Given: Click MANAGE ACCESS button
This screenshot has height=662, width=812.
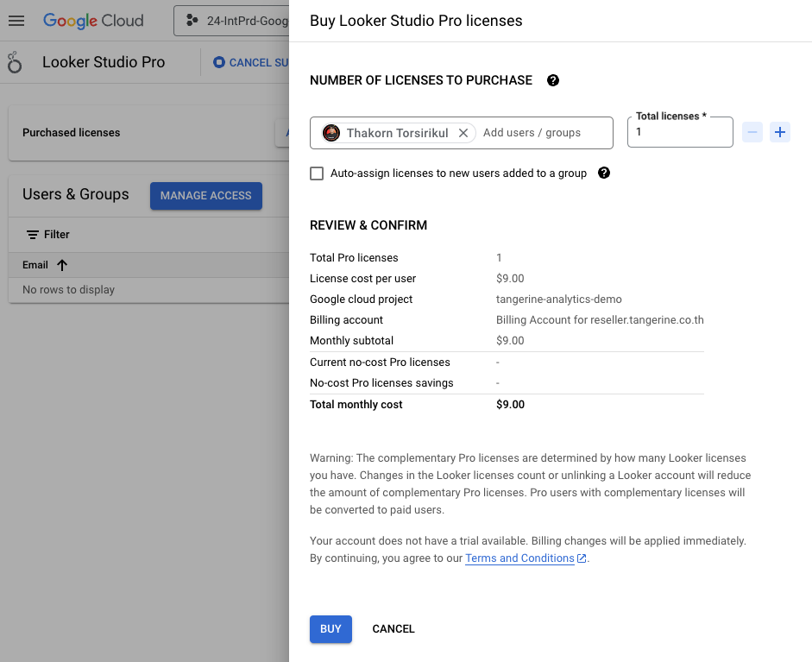Looking at the screenshot, I should [206, 196].
